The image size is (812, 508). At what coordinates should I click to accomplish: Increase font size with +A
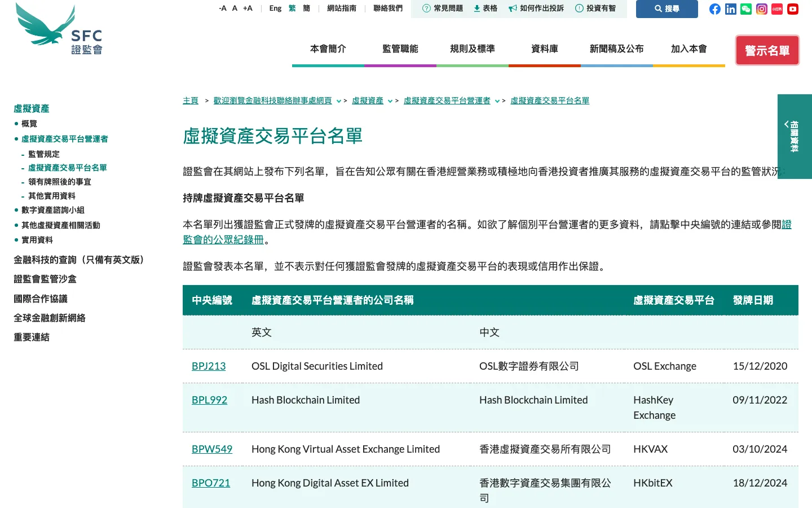coord(248,8)
